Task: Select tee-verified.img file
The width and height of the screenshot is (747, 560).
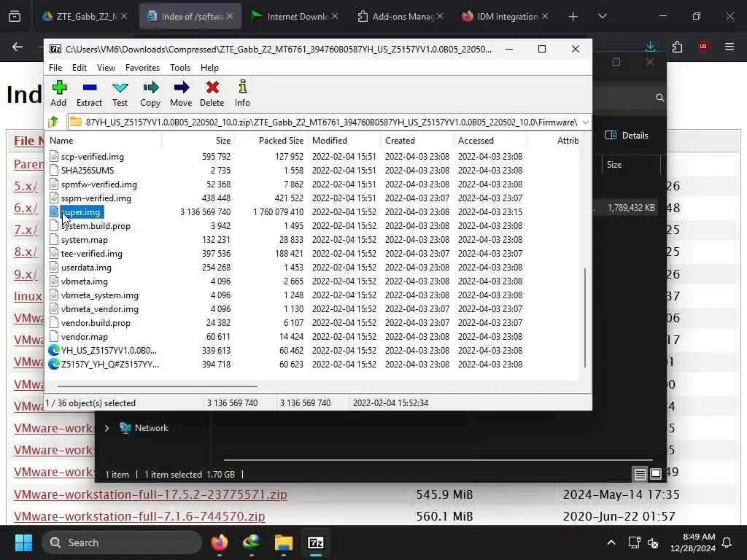Action: [x=91, y=253]
